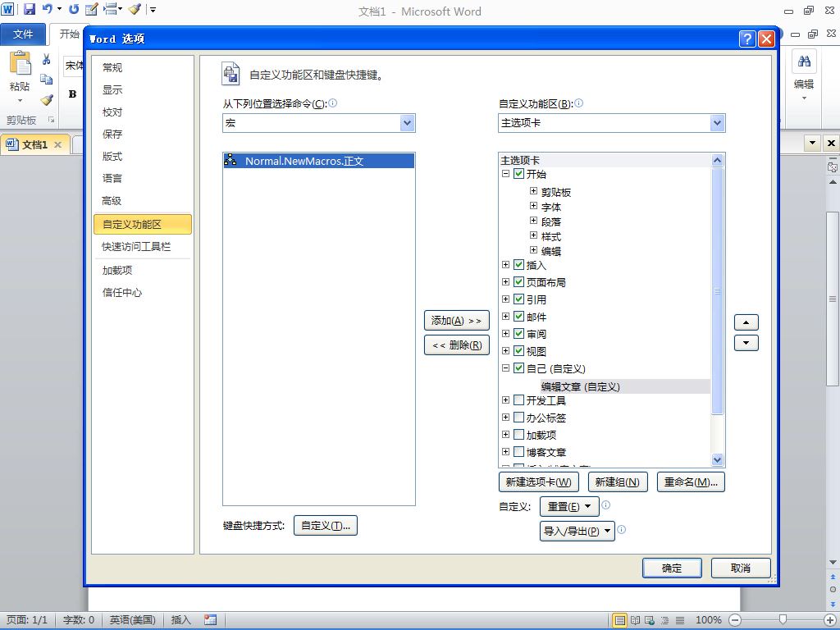The width and height of the screenshot is (840, 630).
Task: Click the zoom slider handle in status bar
Action: pyautogui.click(x=783, y=620)
